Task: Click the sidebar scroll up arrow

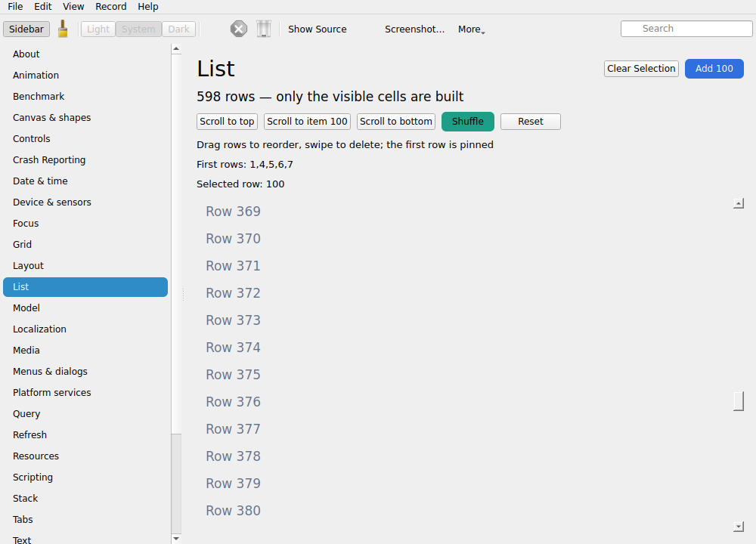Action: (176, 48)
